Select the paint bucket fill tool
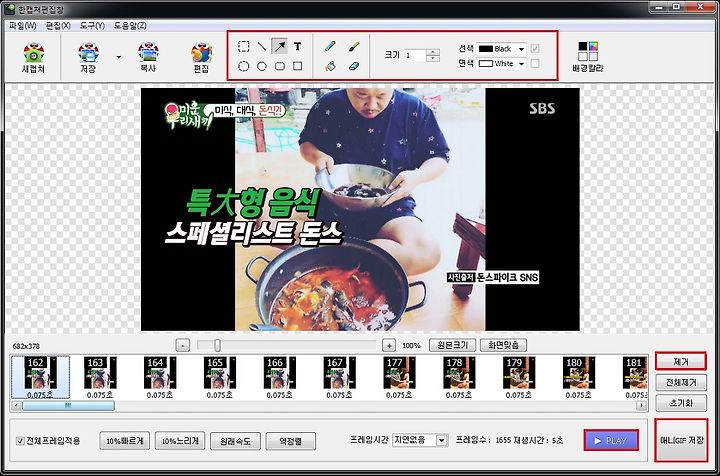This screenshot has height=476, width=720. (330, 67)
